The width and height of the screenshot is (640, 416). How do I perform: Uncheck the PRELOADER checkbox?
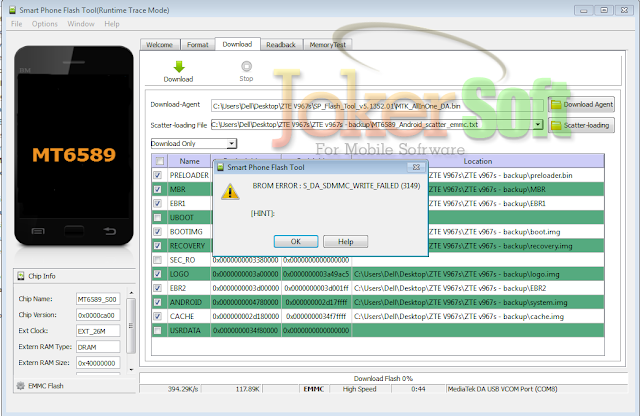point(158,175)
